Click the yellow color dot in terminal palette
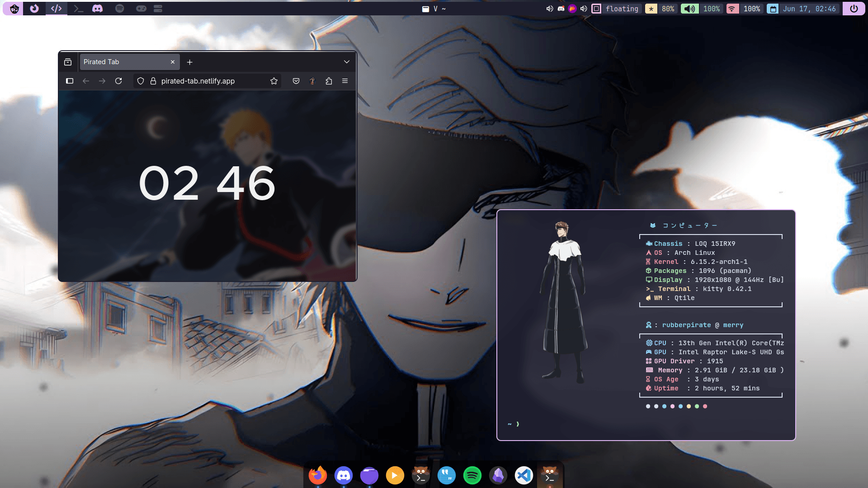This screenshot has width=868, height=488. [x=689, y=406]
